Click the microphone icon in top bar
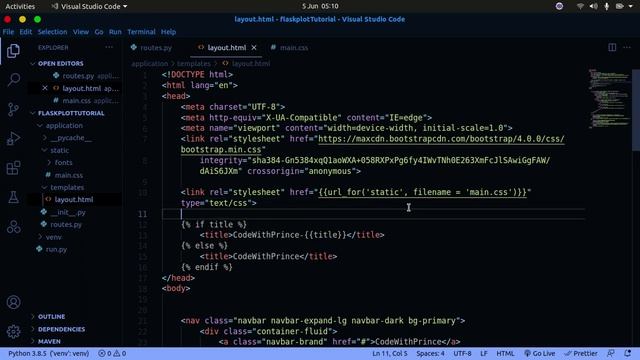640x360 pixels. click(x=607, y=6)
